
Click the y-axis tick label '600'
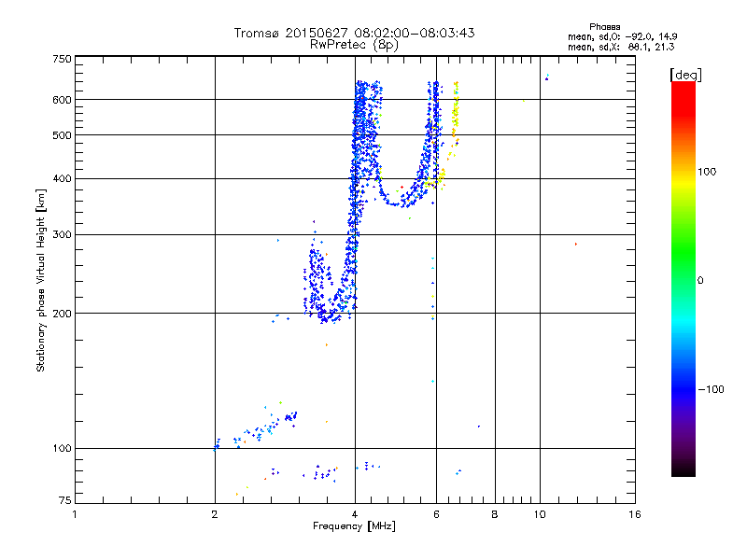click(62, 100)
